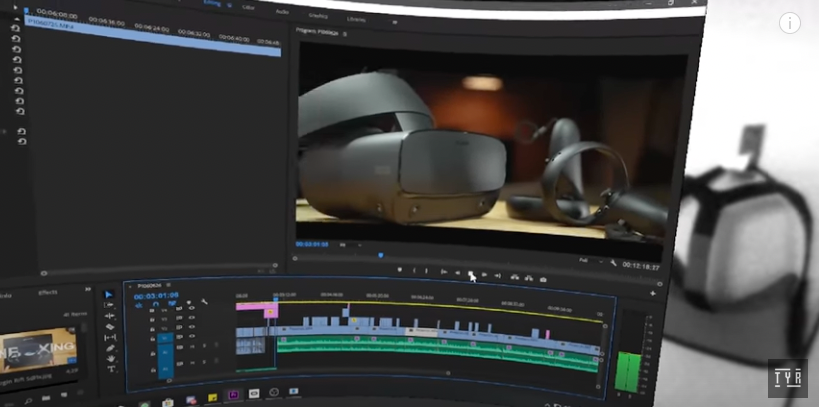Screen dimensions: 819x407
Task: Click the Mark In button
Action: click(414, 270)
